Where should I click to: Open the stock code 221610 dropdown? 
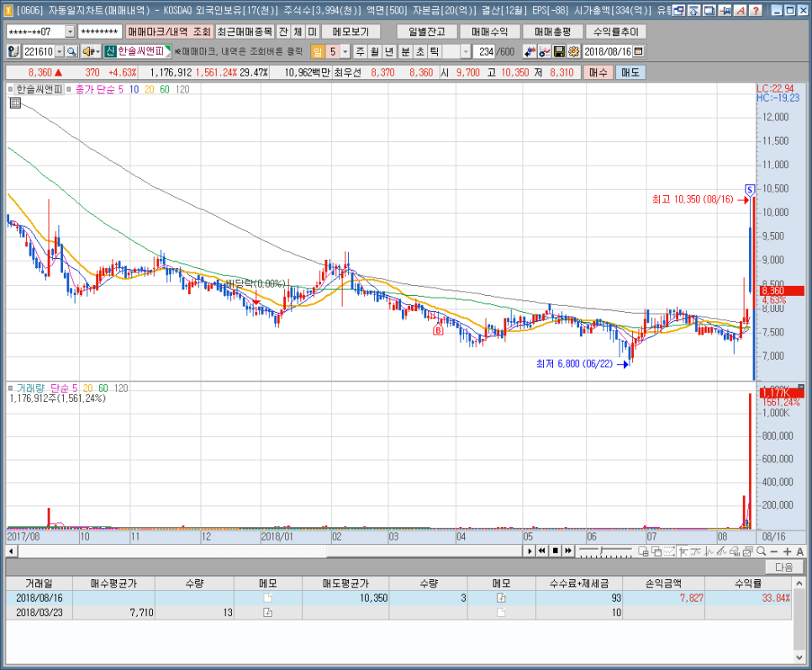click(x=60, y=52)
